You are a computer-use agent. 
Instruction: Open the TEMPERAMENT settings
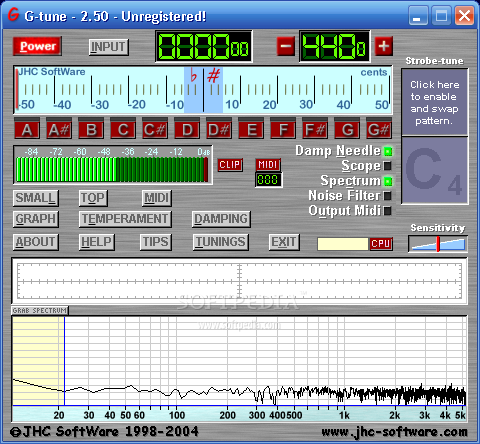point(125,219)
